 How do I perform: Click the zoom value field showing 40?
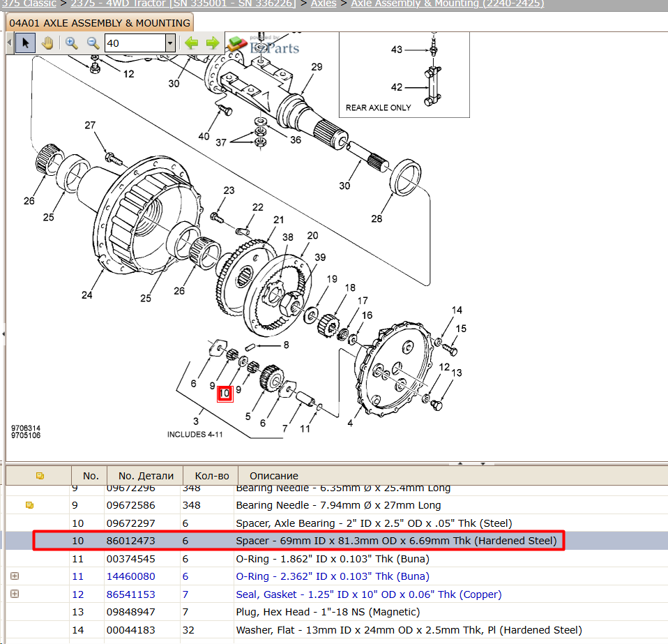(135, 43)
